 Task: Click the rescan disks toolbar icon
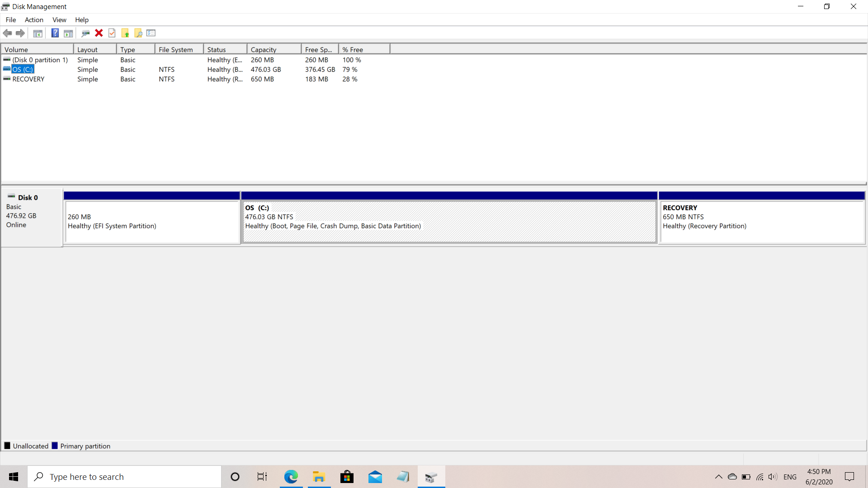[x=85, y=33]
